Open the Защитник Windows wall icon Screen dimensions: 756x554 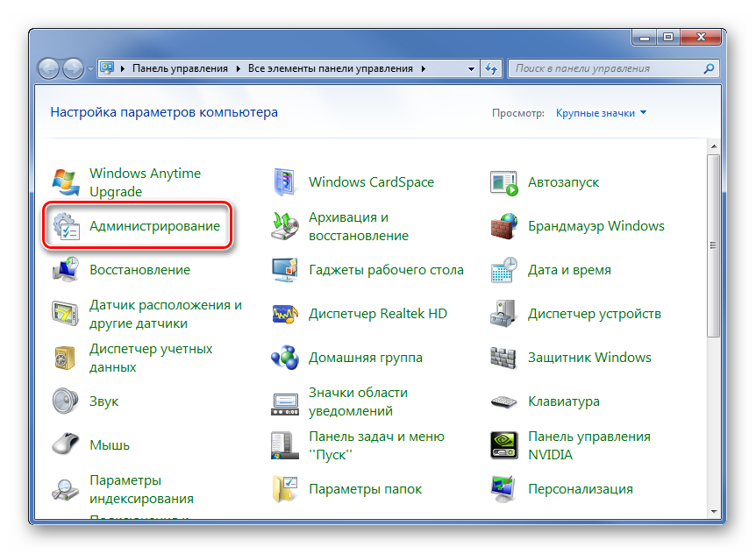(504, 358)
